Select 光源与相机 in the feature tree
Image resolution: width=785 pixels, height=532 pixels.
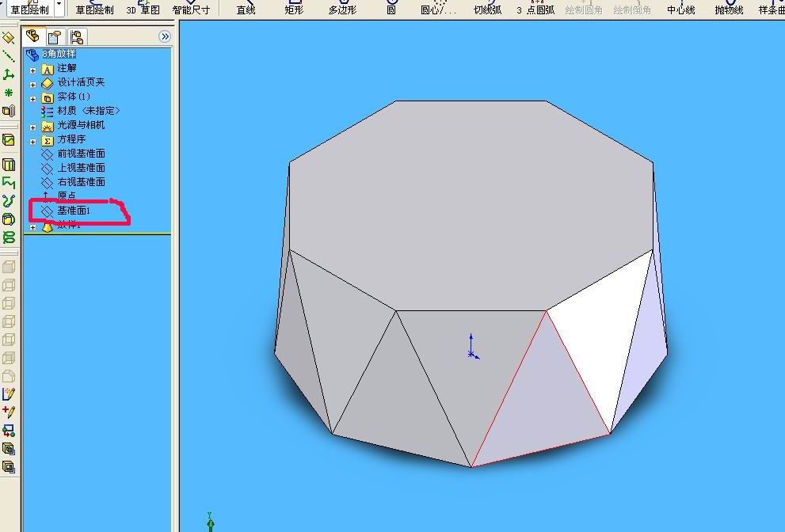(x=81, y=125)
